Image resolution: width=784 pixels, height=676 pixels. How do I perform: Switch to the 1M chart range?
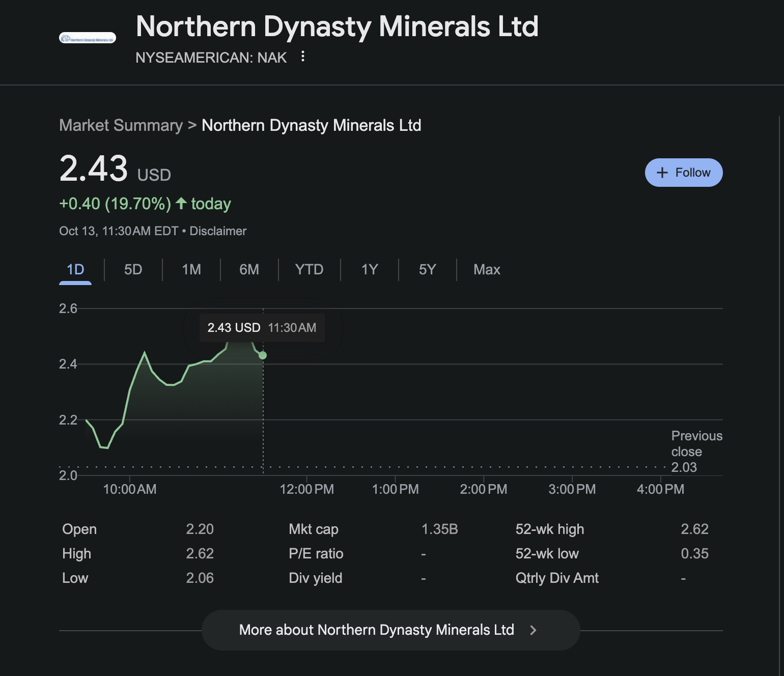coord(191,269)
